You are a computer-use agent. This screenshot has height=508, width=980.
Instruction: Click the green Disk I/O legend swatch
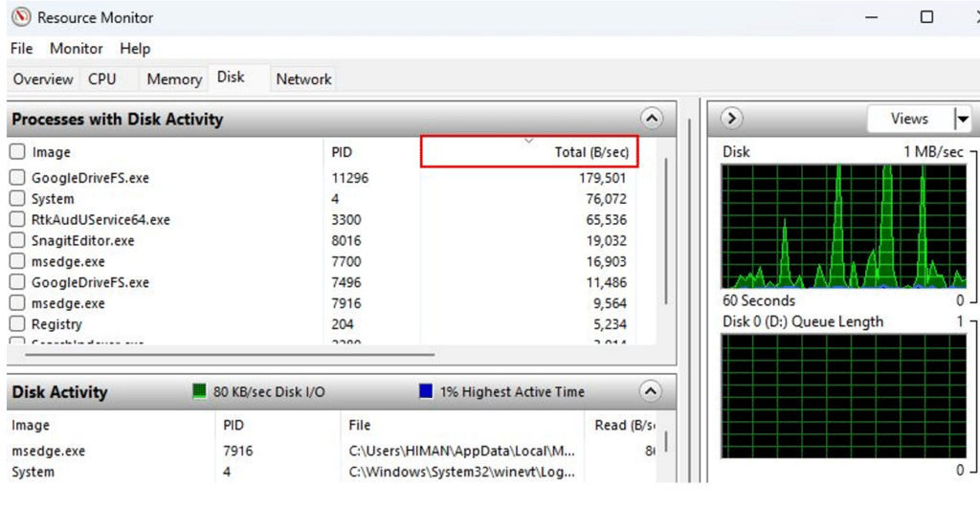tap(199, 391)
